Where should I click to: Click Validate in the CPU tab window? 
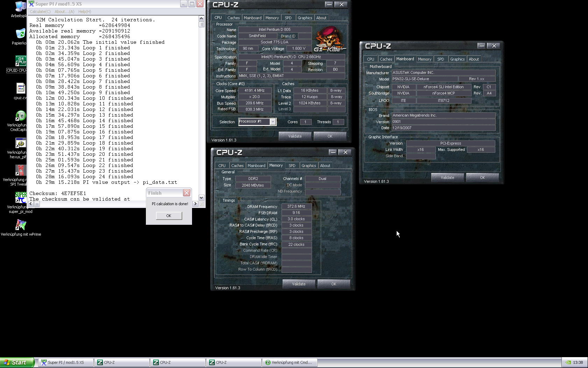pos(295,136)
